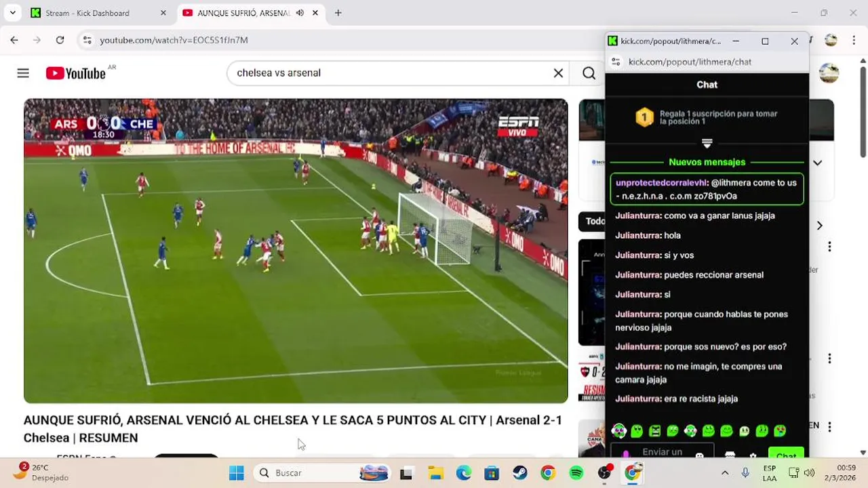Click the 'Enviar un' chat message input

(662, 452)
